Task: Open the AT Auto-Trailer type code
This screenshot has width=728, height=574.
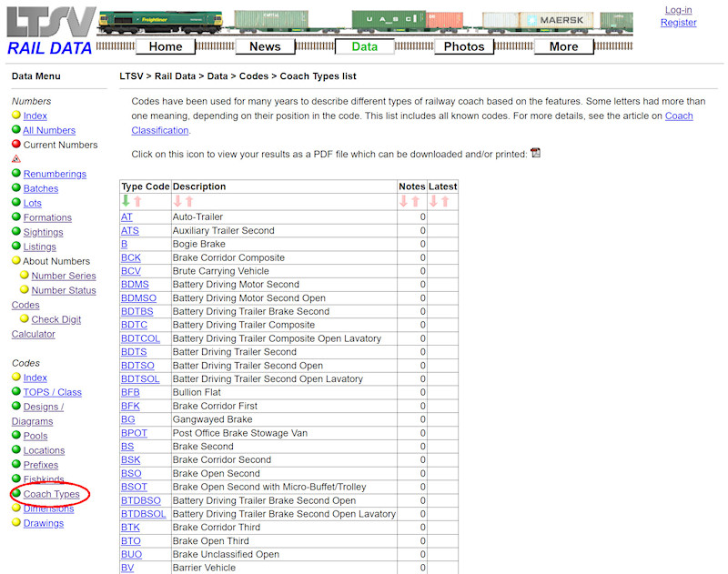Action: click(x=126, y=217)
